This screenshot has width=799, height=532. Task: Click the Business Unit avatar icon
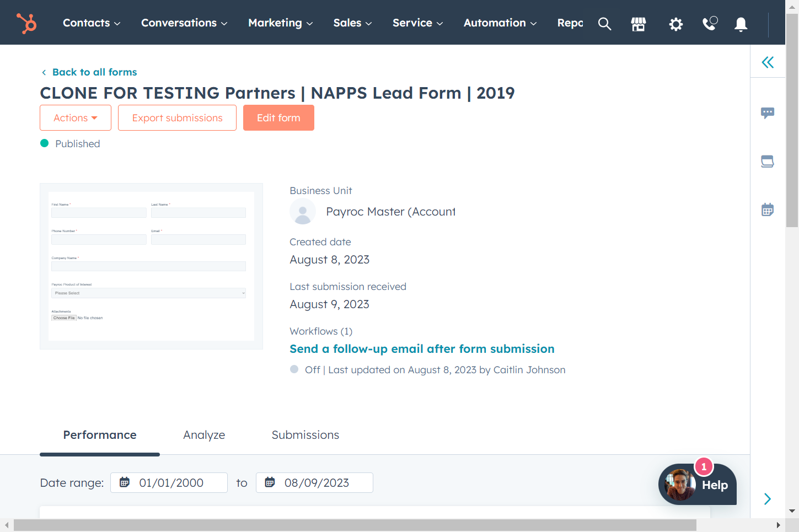[x=303, y=212]
